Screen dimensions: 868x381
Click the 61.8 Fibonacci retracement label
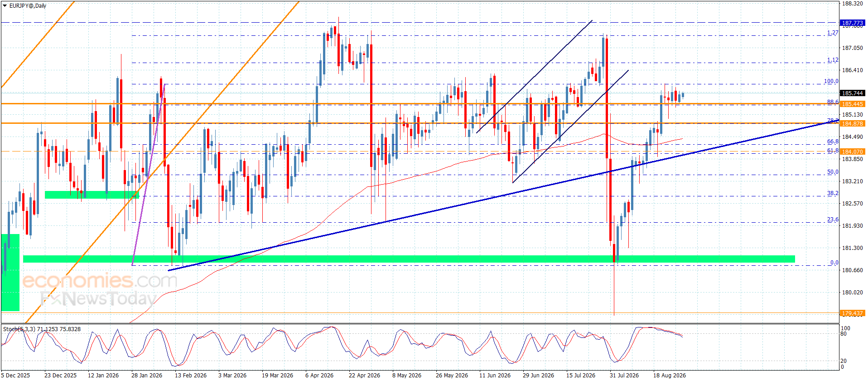tap(833, 151)
